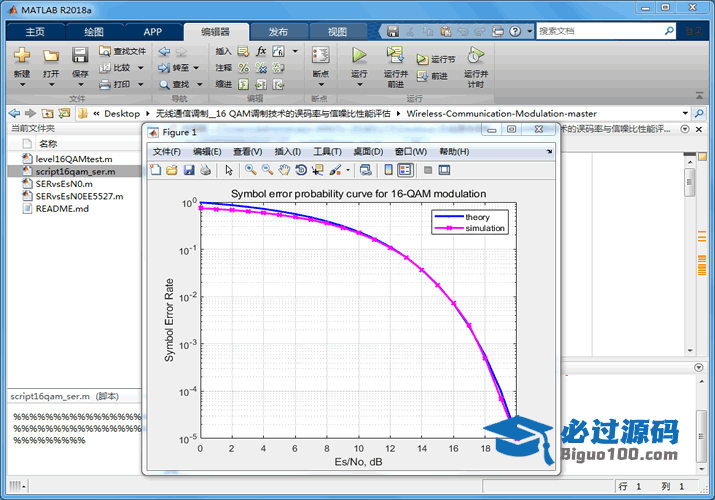Click the Edit Plot arrow tool

(x=228, y=170)
